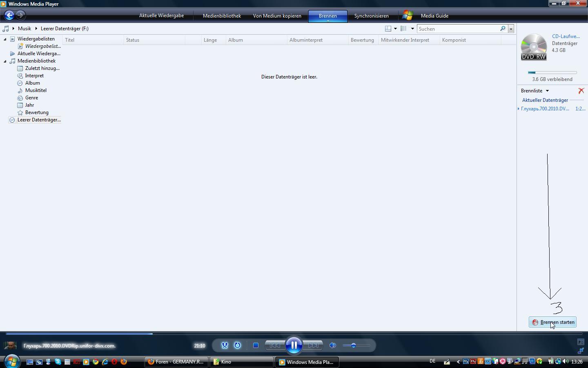The image size is (588, 368).
Task: Open Internet Explorer from quick launch
Action: click(x=105, y=362)
